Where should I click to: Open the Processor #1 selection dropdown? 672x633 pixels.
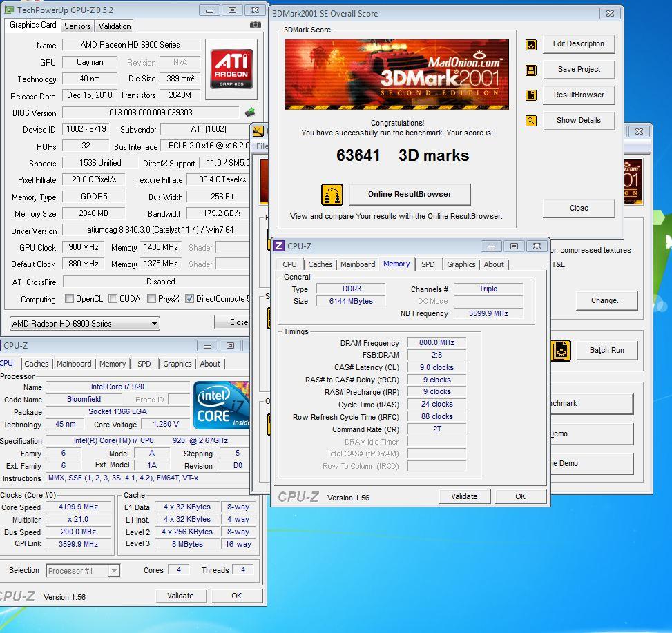click(x=83, y=570)
